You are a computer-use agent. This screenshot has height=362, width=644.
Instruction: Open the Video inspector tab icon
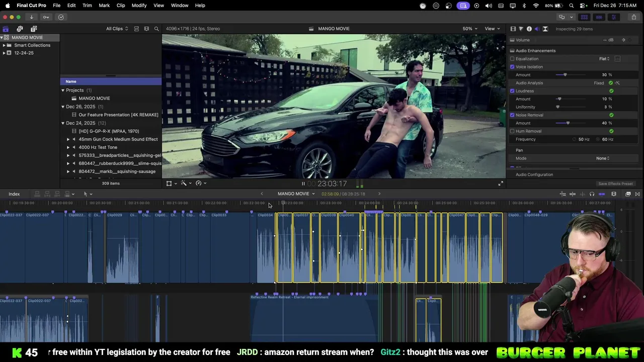coord(513,29)
